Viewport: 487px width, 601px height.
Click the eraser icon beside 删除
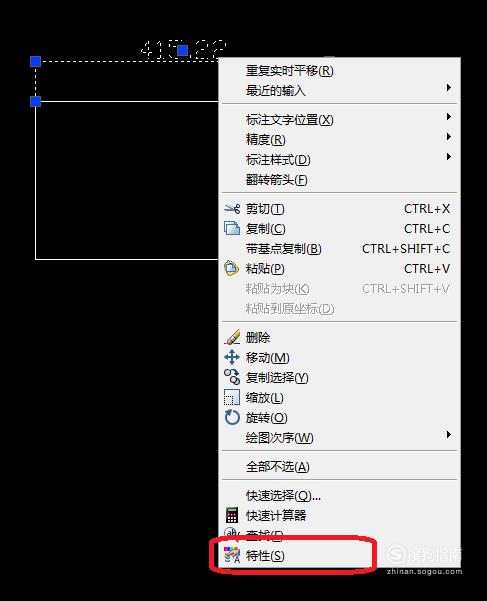[x=232, y=337]
